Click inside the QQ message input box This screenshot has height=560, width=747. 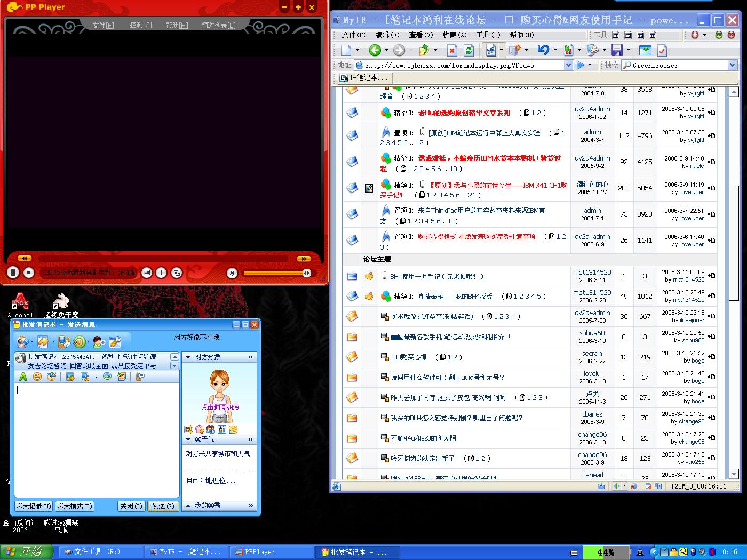click(x=96, y=437)
